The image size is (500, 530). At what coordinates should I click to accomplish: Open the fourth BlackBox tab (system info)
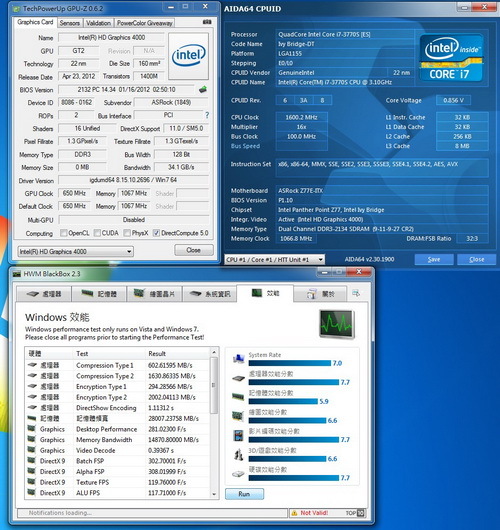[210, 294]
